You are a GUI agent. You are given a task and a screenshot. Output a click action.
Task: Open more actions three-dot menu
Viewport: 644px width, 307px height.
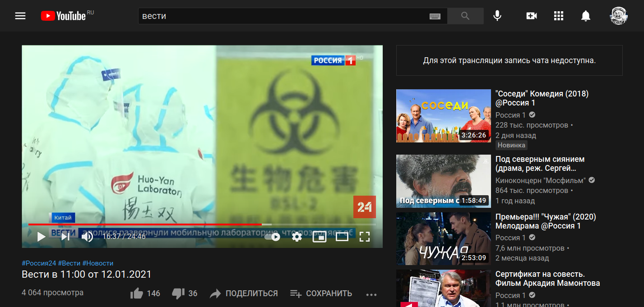point(371,295)
